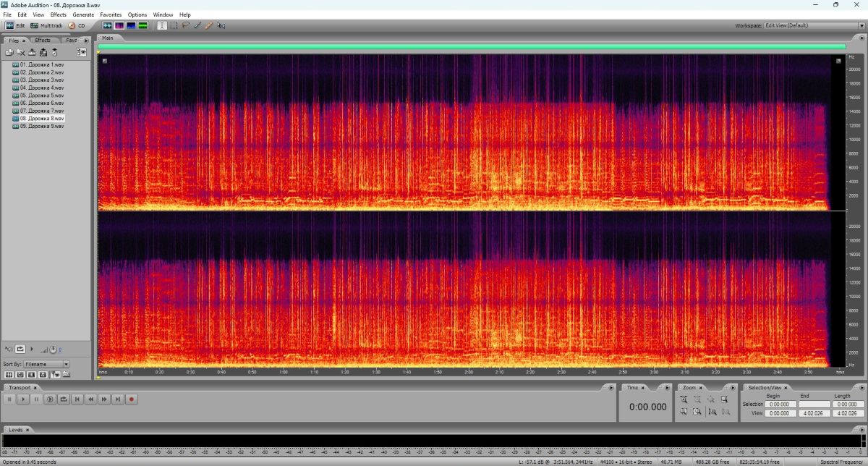This screenshot has width=868, height=466.
Task: Toggle auto-play in Files panel
Action: (x=9, y=349)
